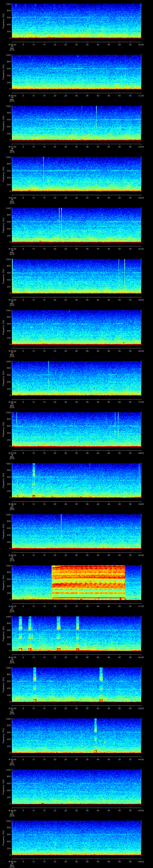Click the "8:38:00" start time label
This screenshot has height=868, width=153.
12,504
